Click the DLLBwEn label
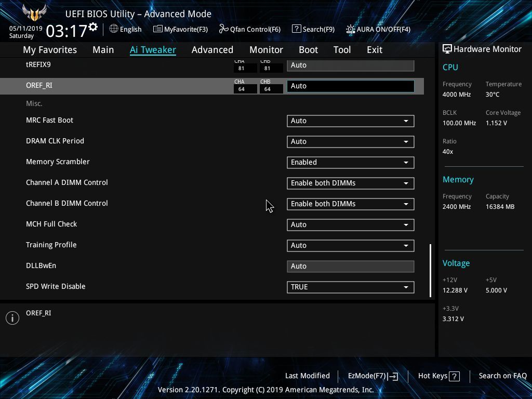The height and width of the screenshot is (399, 532). click(x=41, y=265)
